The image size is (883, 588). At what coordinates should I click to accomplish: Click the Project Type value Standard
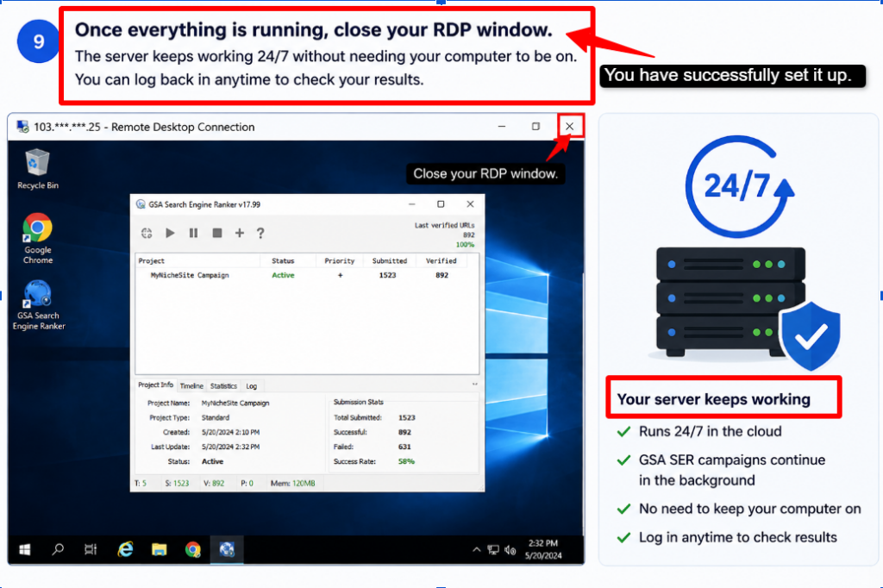(215, 418)
